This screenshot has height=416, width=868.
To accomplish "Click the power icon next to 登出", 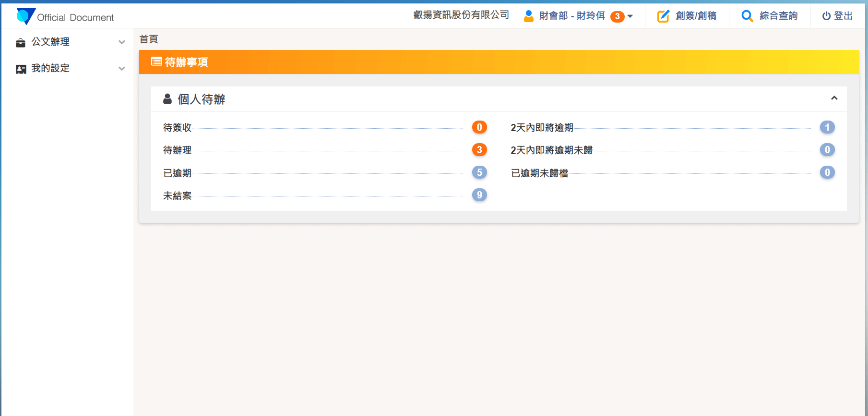I will tap(826, 16).
